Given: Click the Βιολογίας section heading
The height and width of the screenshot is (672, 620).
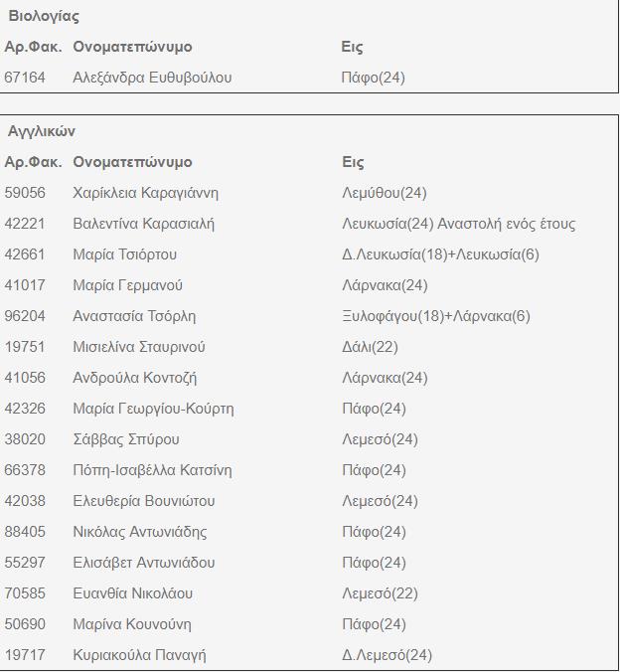Looking at the screenshot, I should point(44,17).
